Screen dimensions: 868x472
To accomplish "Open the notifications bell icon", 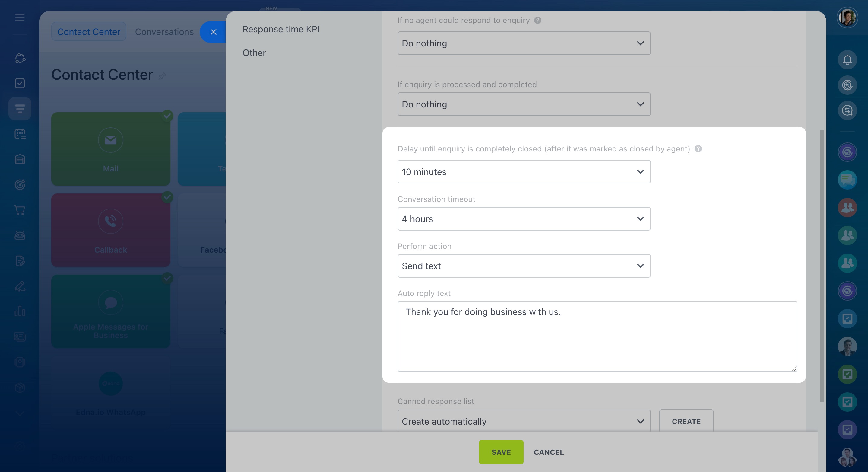I will tap(847, 60).
